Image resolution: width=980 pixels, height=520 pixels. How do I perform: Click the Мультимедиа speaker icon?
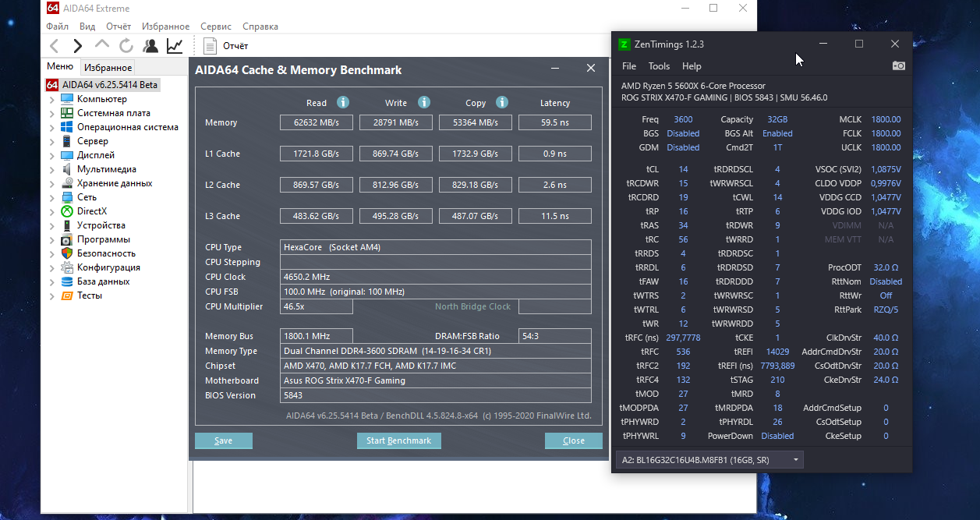coord(67,169)
